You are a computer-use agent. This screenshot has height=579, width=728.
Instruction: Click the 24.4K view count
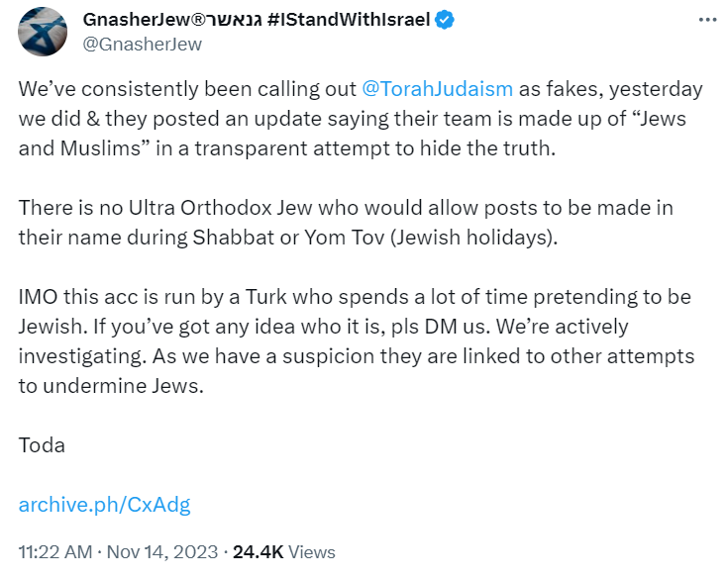pyautogui.click(x=259, y=552)
